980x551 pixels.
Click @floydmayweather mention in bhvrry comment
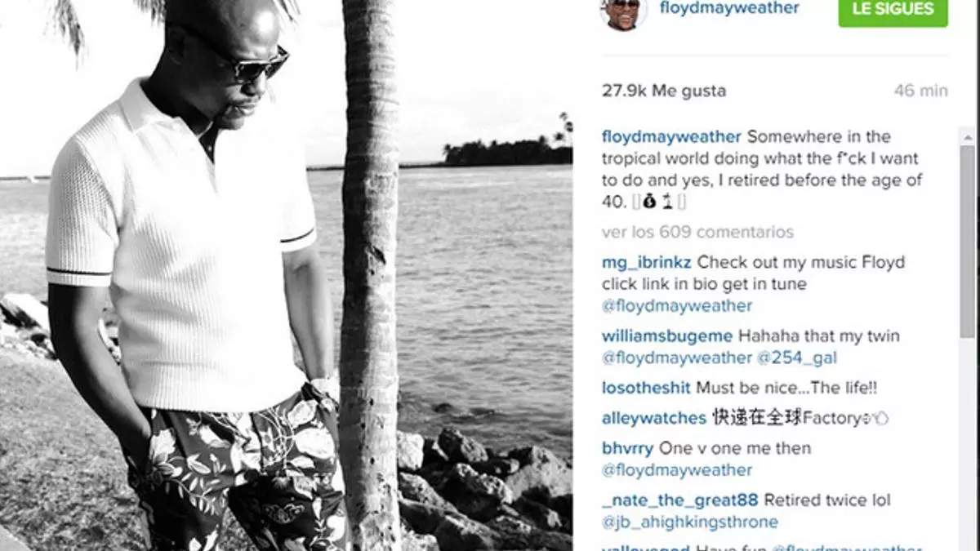tap(677, 470)
